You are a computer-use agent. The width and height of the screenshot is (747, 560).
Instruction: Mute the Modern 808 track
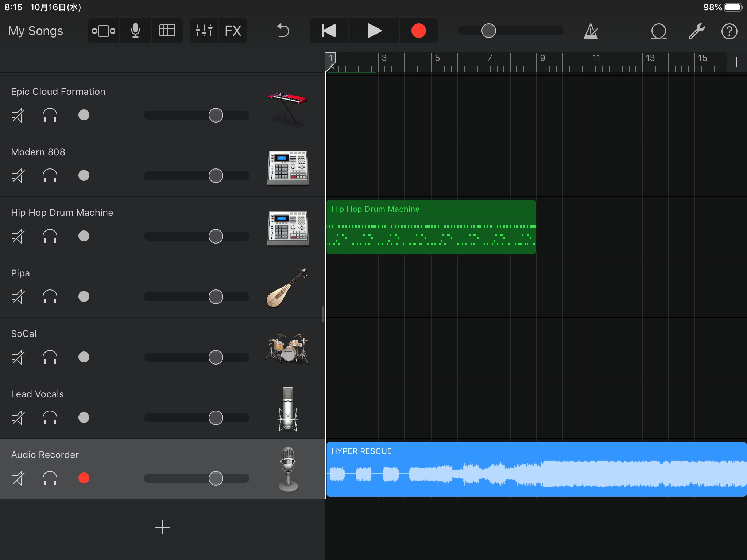(x=18, y=176)
